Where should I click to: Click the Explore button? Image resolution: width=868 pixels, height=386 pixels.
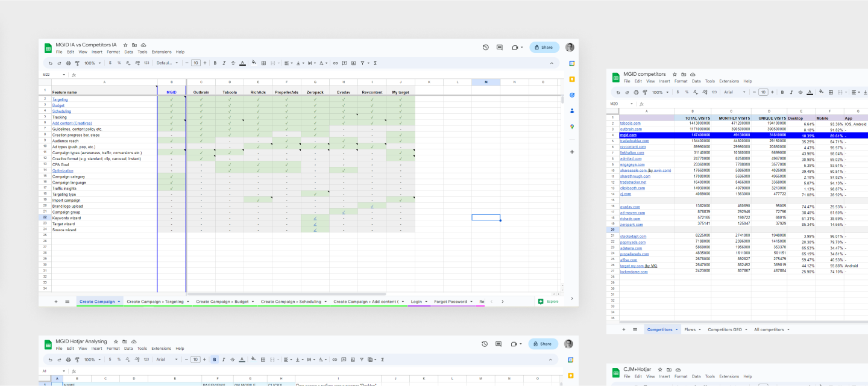click(548, 302)
